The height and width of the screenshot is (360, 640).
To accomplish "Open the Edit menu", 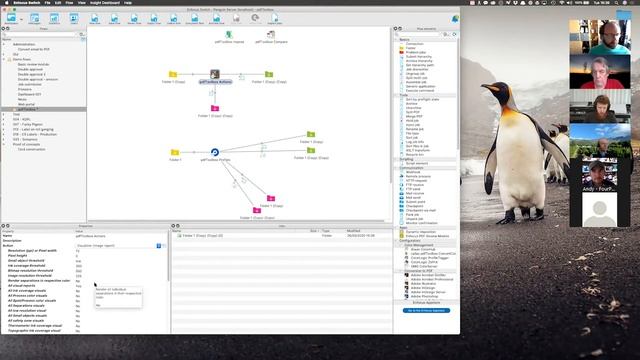I will pos(58,2).
